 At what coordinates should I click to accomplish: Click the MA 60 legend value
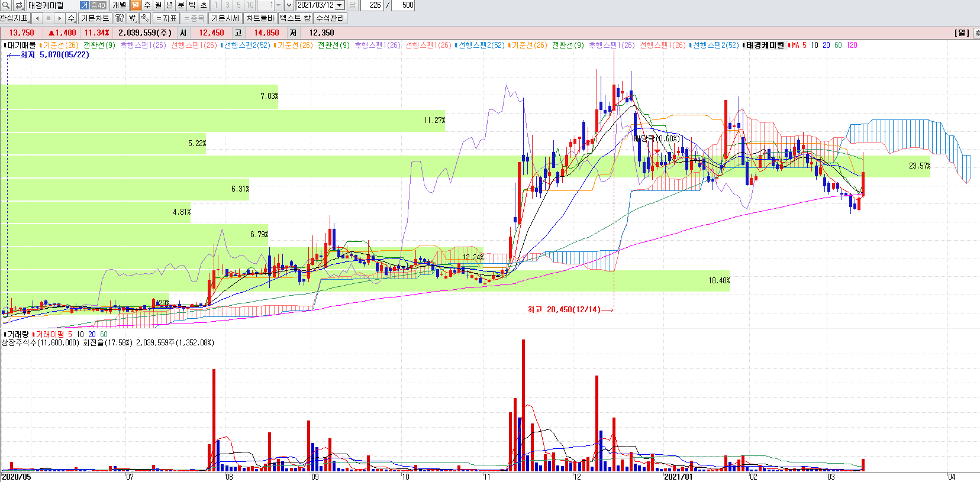[838, 45]
